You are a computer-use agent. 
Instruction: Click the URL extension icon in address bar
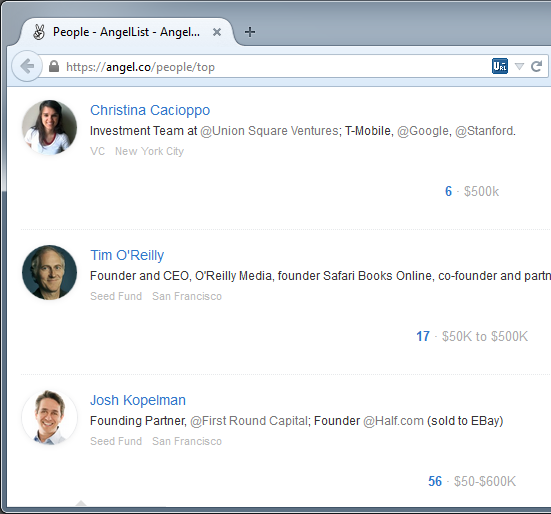[x=500, y=66]
